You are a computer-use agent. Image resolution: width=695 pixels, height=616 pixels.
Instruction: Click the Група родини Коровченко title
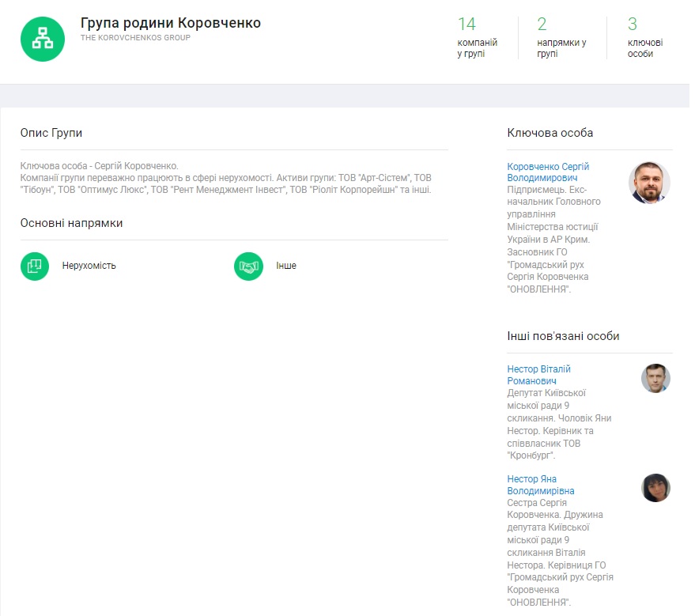click(x=170, y=23)
